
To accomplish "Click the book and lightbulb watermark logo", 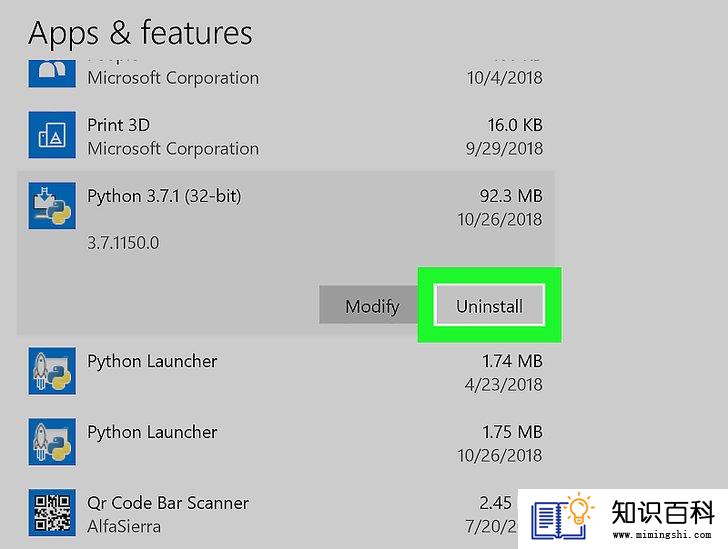I will coord(562,516).
